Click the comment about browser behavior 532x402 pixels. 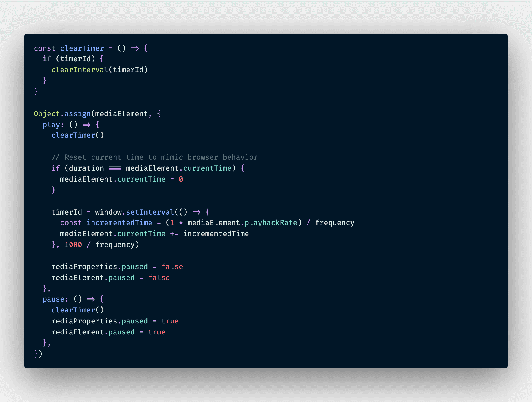[x=155, y=157]
